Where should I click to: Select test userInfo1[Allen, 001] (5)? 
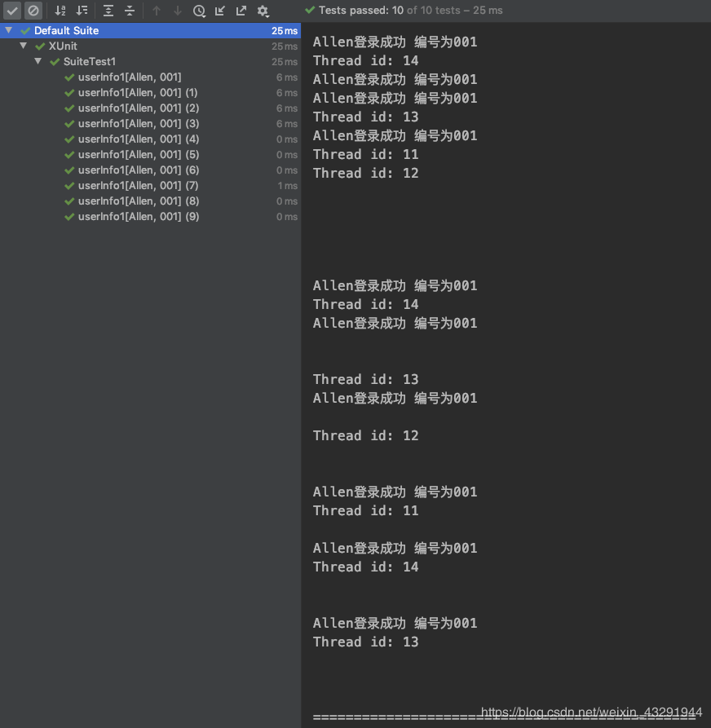[x=151, y=154]
